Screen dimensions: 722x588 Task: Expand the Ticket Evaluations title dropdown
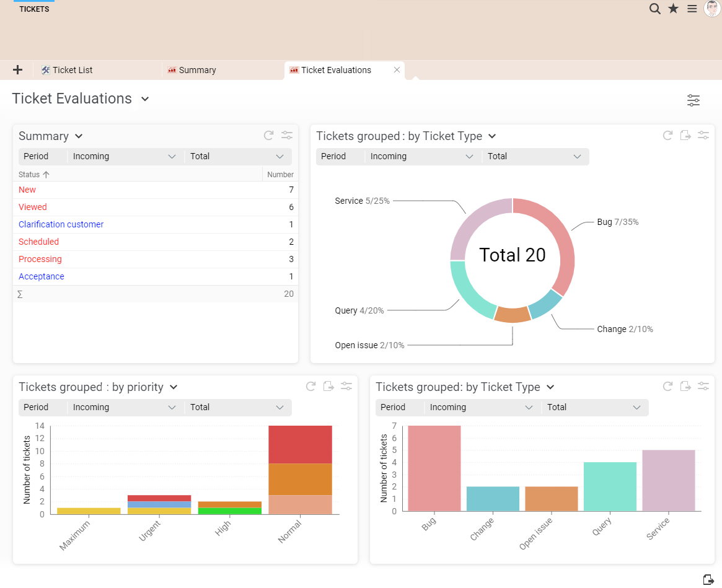pyautogui.click(x=145, y=99)
